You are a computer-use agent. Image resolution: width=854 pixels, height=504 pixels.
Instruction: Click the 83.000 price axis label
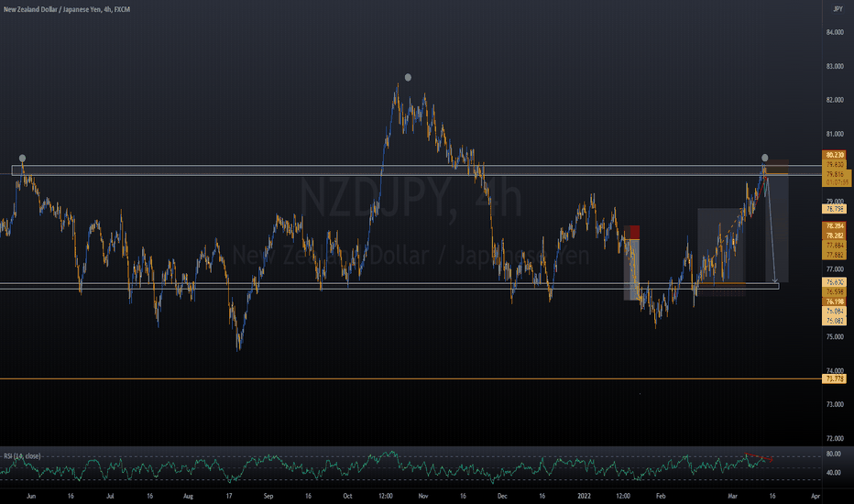835,67
